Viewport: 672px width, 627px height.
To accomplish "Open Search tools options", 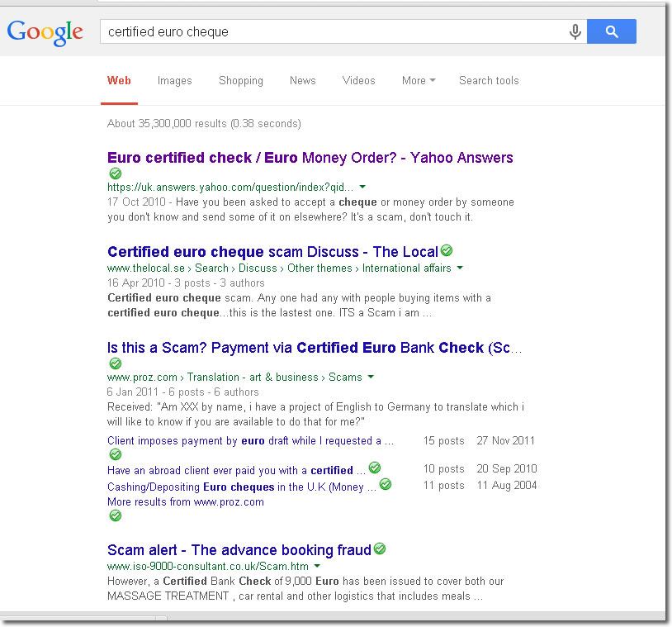I will (x=489, y=80).
